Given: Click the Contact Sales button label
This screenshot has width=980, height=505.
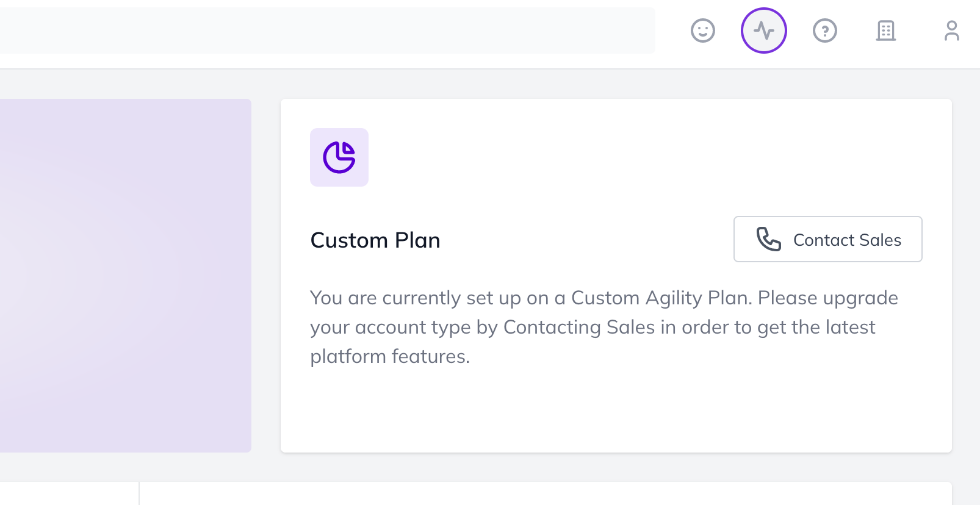Looking at the screenshot, I should tap(847, 240).
